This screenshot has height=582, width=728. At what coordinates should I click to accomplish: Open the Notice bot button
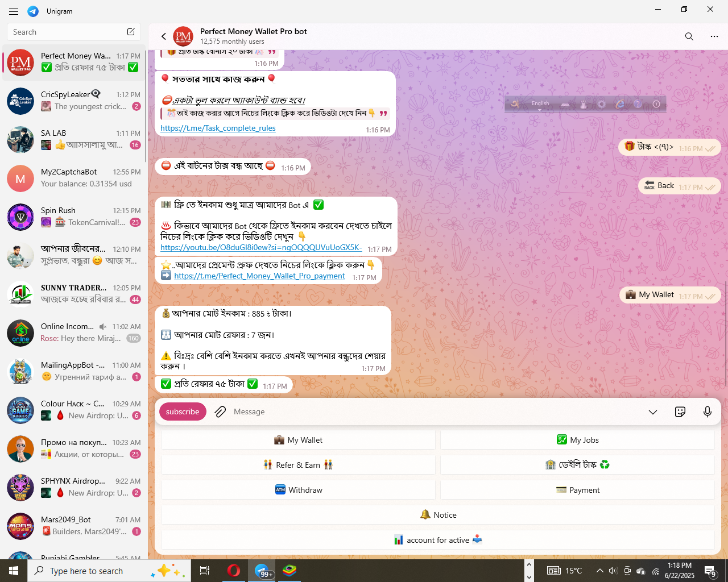pos(438,515)
